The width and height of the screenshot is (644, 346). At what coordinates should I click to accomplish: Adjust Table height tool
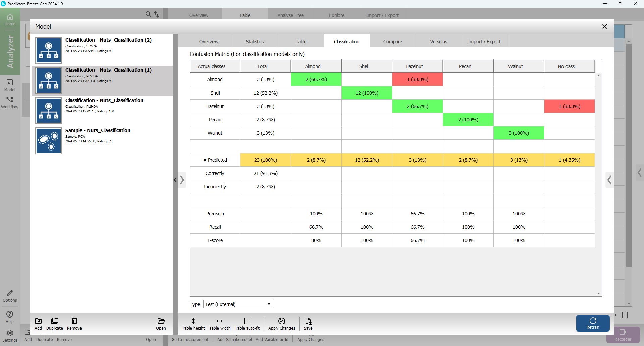tap(193, 321)
